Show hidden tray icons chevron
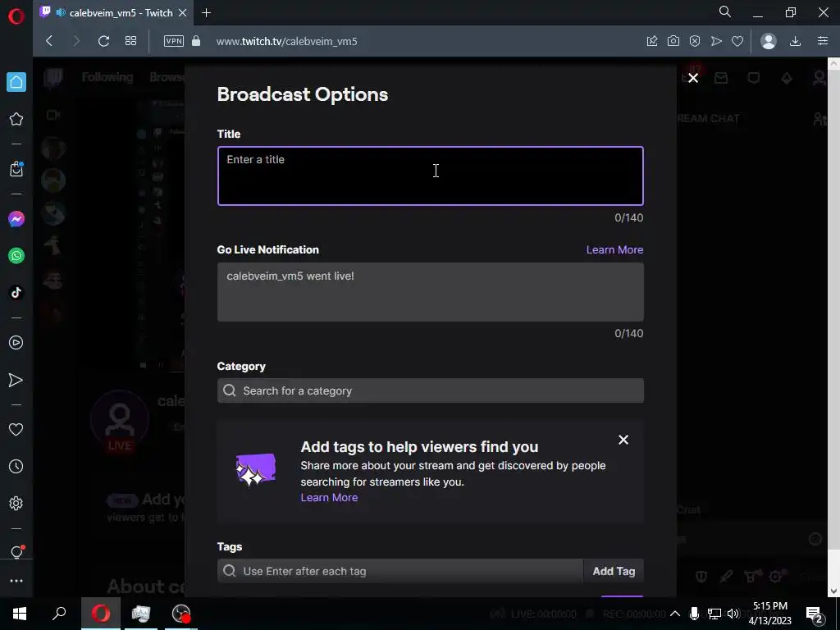 [x=675, y=614]
